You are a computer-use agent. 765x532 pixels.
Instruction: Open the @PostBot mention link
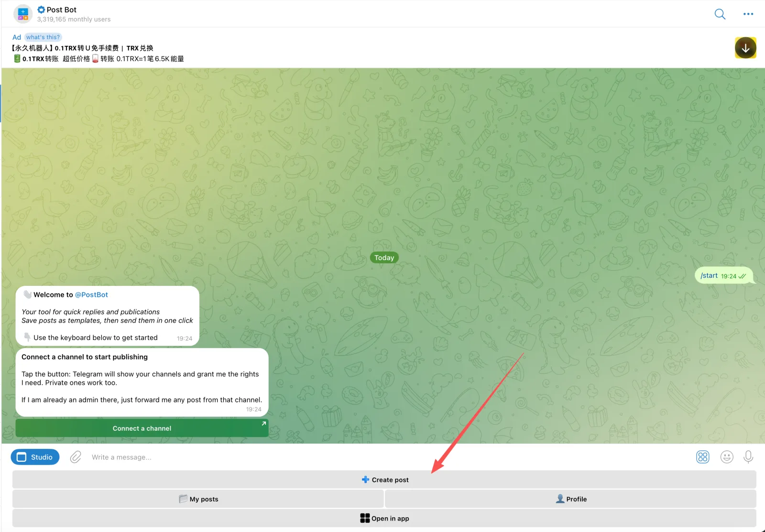[x=91, y=295]
